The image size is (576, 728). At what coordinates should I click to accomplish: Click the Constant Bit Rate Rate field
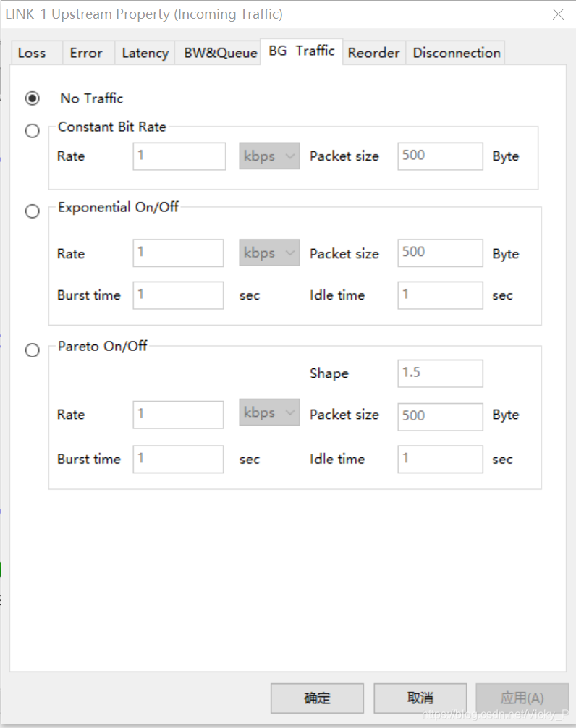click(x=179, y=156)
